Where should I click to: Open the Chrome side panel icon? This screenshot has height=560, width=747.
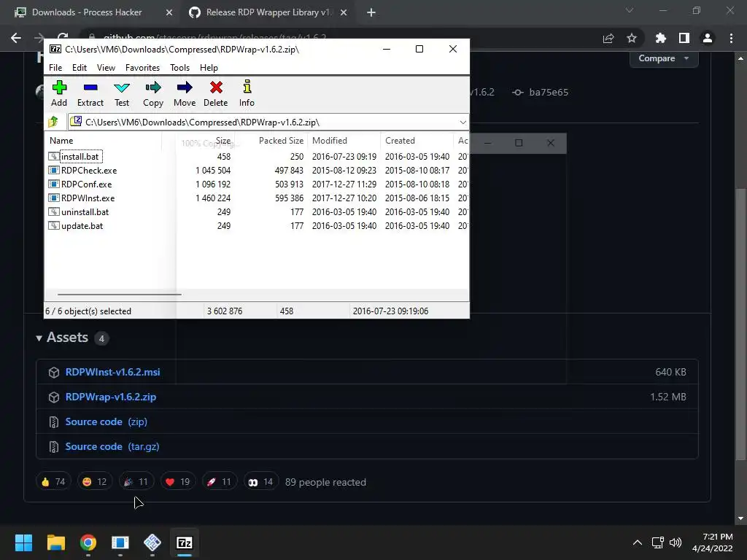click(684, 38)
